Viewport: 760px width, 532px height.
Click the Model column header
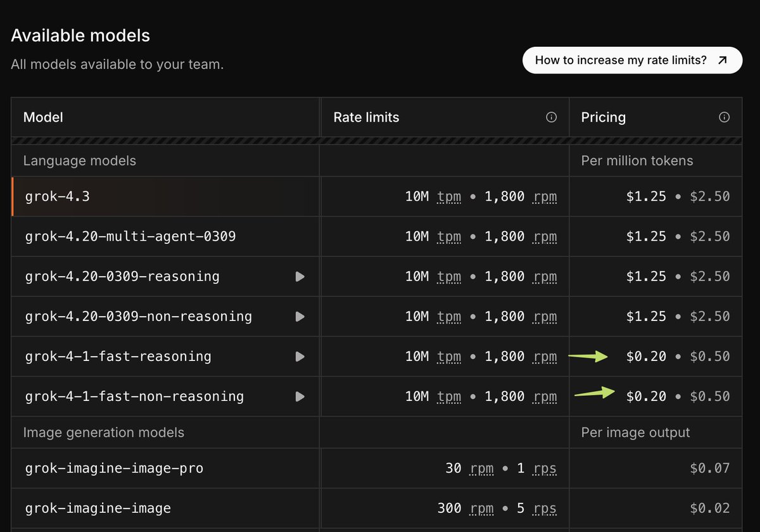click(x=43, y=117)
